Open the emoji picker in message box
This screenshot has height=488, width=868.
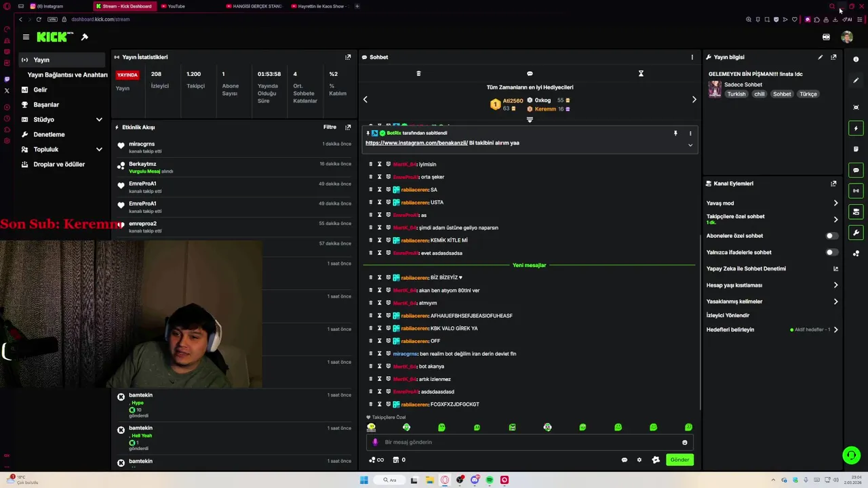pyautogui.click(x=684, y=443)
